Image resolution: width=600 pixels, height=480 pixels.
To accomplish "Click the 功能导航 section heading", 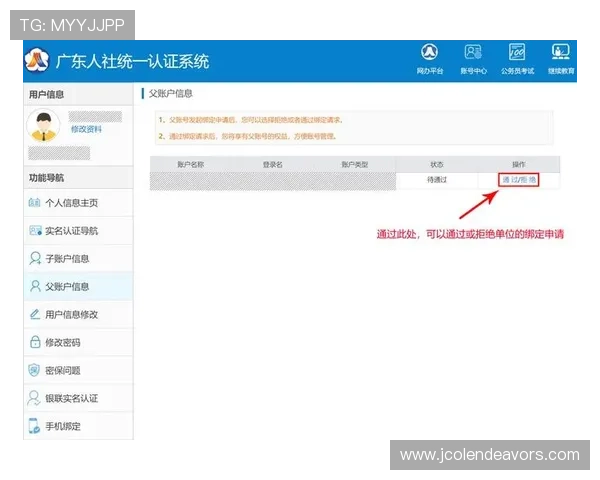I will click(46, 178).
